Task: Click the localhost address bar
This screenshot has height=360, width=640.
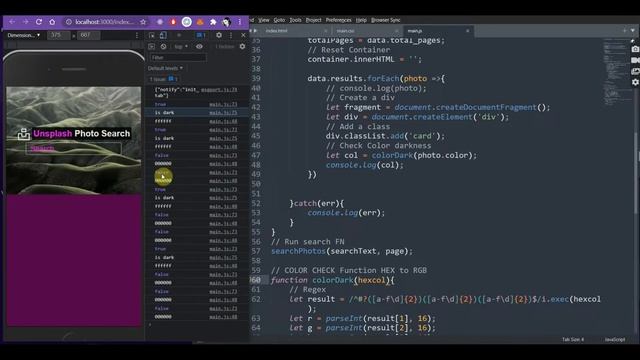Action: (x=104, y=22)
